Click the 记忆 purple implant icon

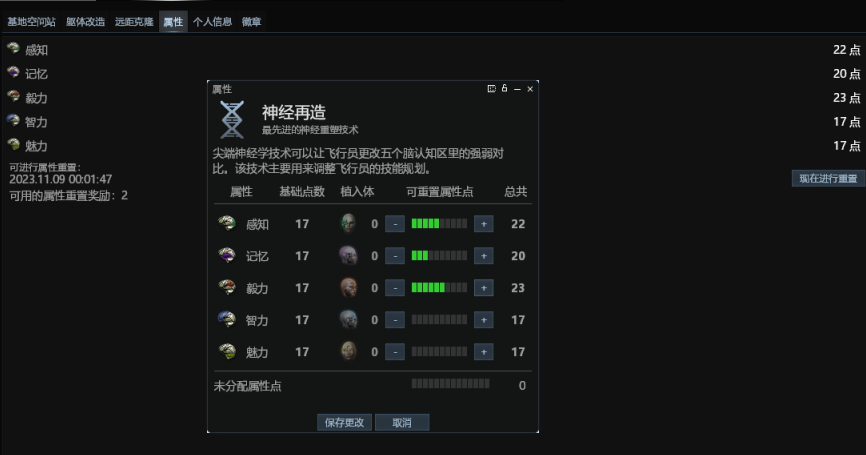348,256
